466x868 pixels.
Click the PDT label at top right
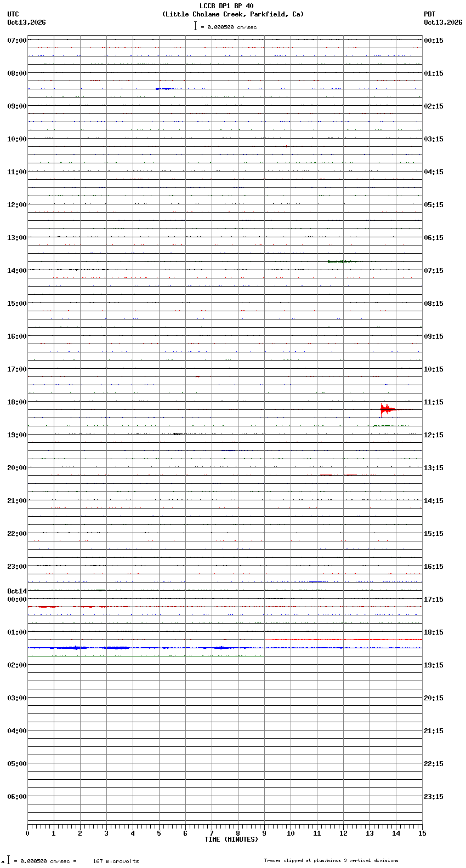coord(430,14)
